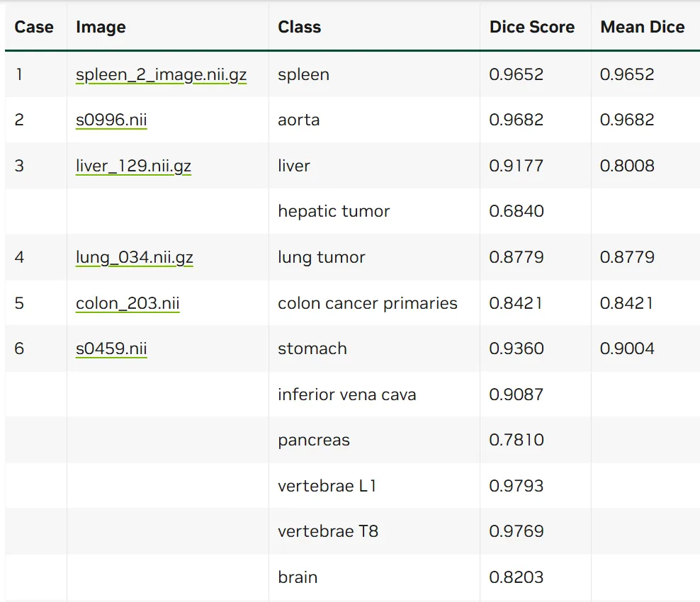Image resolution: width=700 pixels, height=602 pixels.
Task: Open the spleen_2_image.nii.gz link
Action: coord(161,74)
